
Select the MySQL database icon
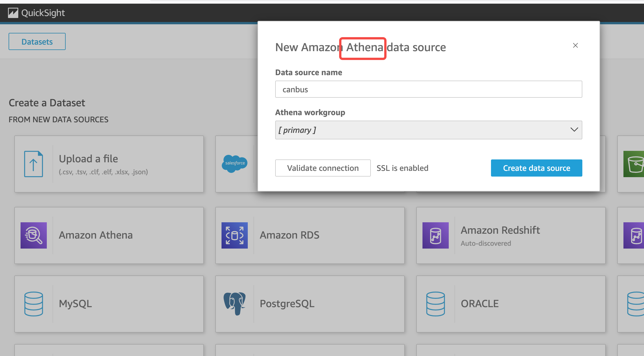[34, 304]
